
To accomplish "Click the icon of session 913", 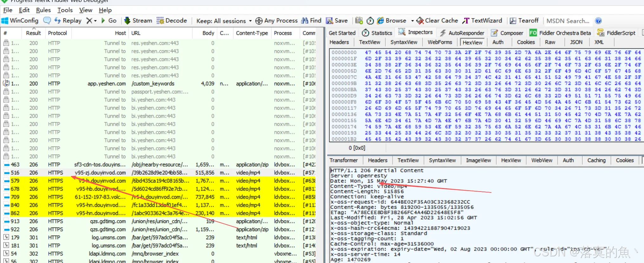I will 6,221.
